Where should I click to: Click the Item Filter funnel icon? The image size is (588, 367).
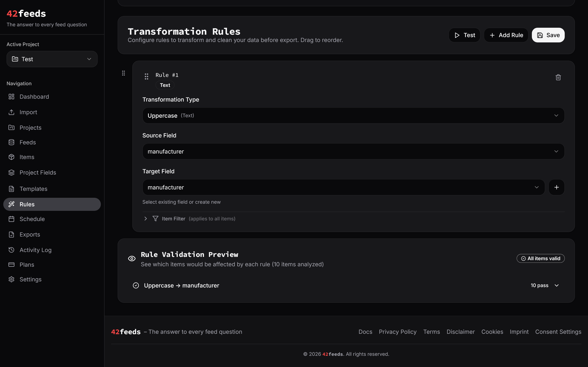(x=155, y=219)
